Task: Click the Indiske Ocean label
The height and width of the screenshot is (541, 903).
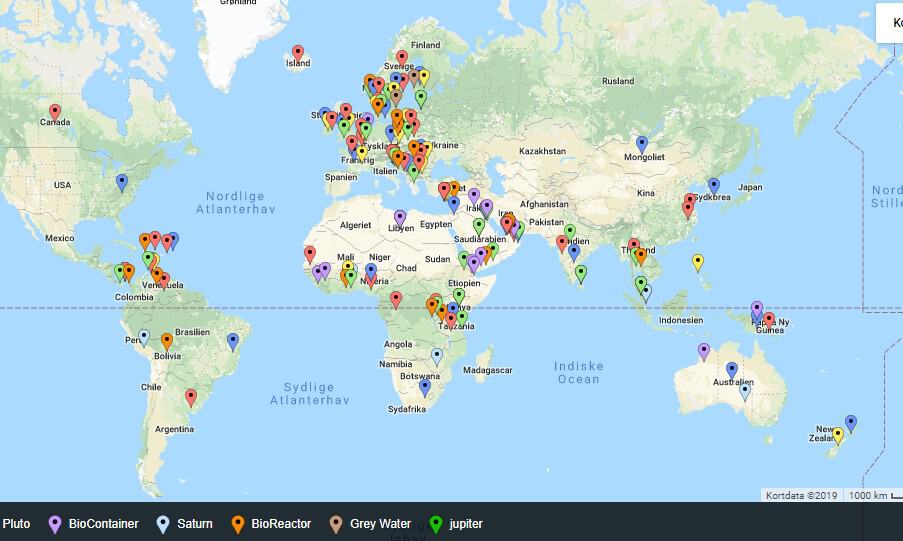Action: [x=579, y=373]
